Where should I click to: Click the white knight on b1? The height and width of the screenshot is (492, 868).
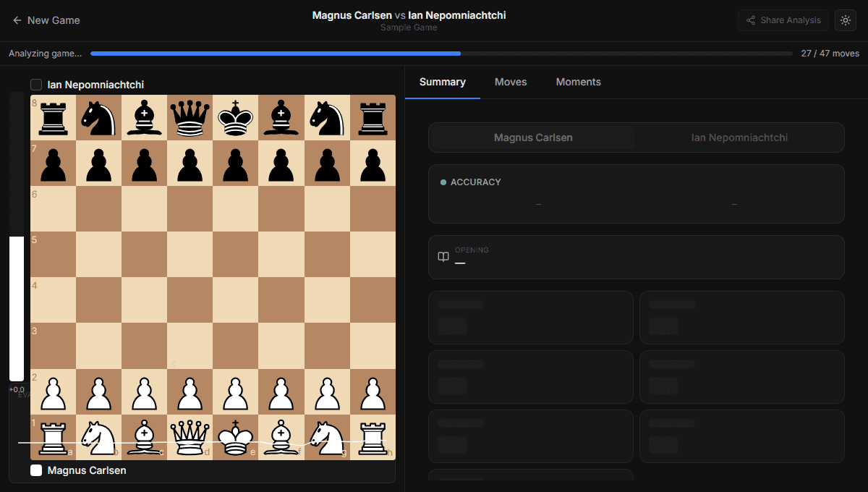[x=98, y=437]
